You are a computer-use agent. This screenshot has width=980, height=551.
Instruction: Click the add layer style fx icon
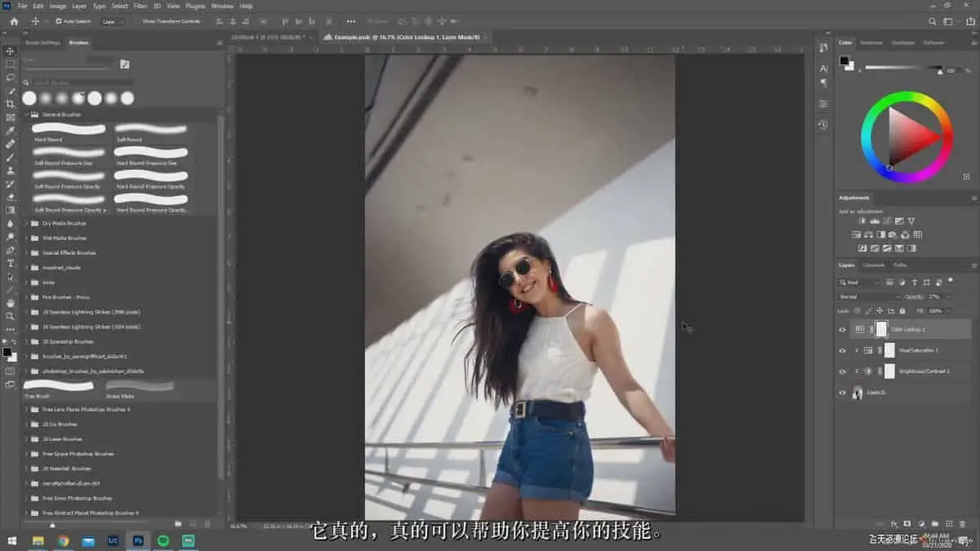pyautogui.click(x=893, y=523)
